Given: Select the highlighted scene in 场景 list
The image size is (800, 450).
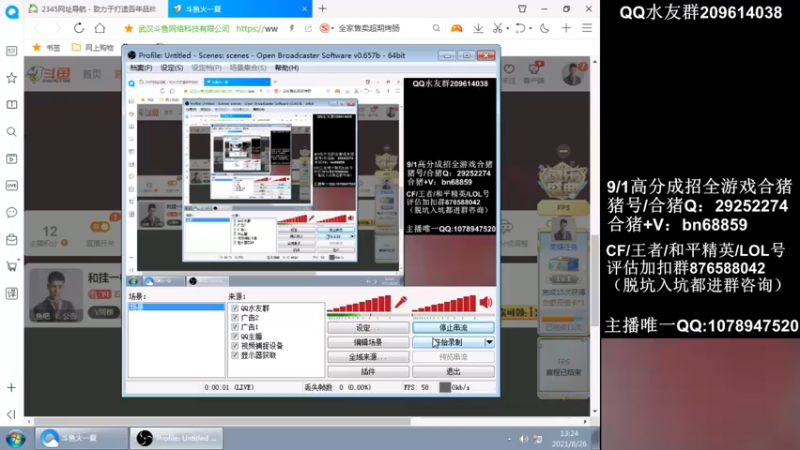Looking at the screenshot, I should pyautogui.click(x=176, y=307).
